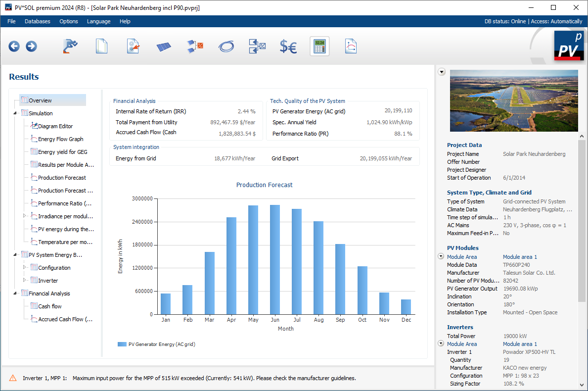Click the Inverters heading link
Viewport: 588px width, 391px height.
click(x=460, y=327)
